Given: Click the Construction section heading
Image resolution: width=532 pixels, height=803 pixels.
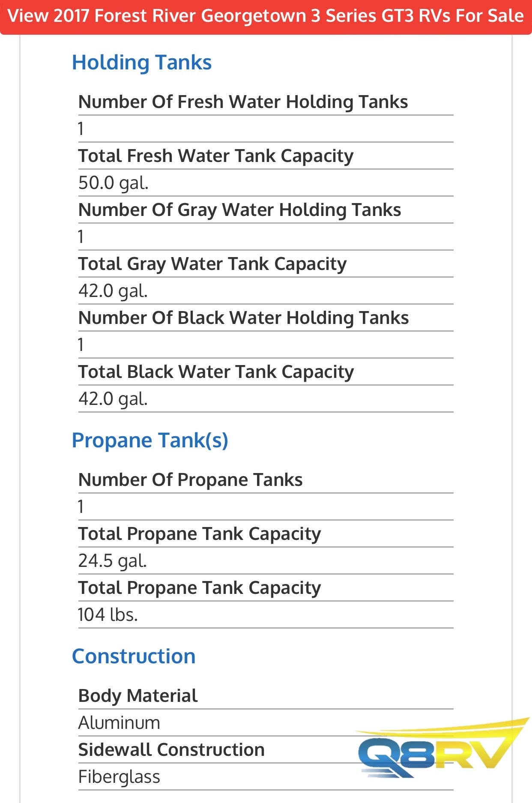Looking at the screenshot, I should [x=134, y=656].
